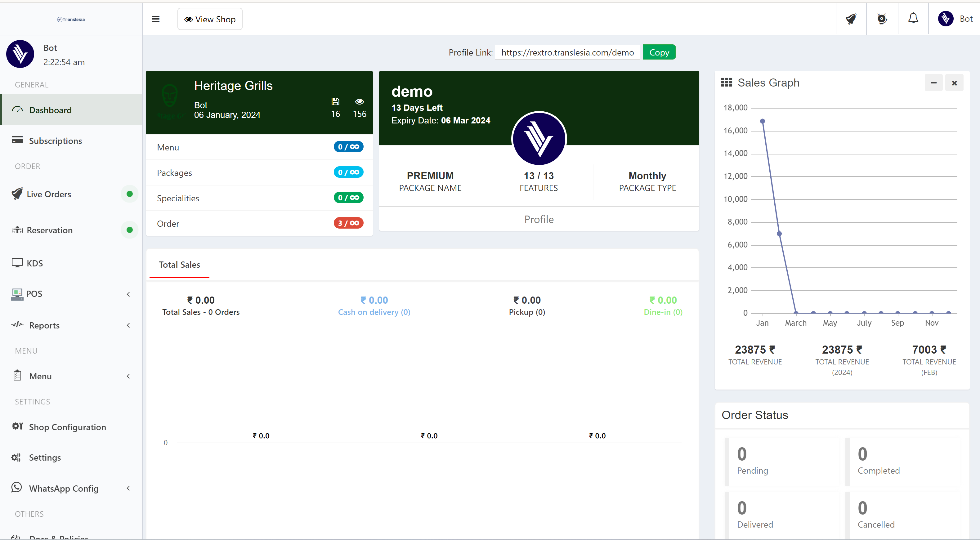The image size is (980, 540).
Task: Click the Sales Graph grid icon
Action: coord(726,83)
